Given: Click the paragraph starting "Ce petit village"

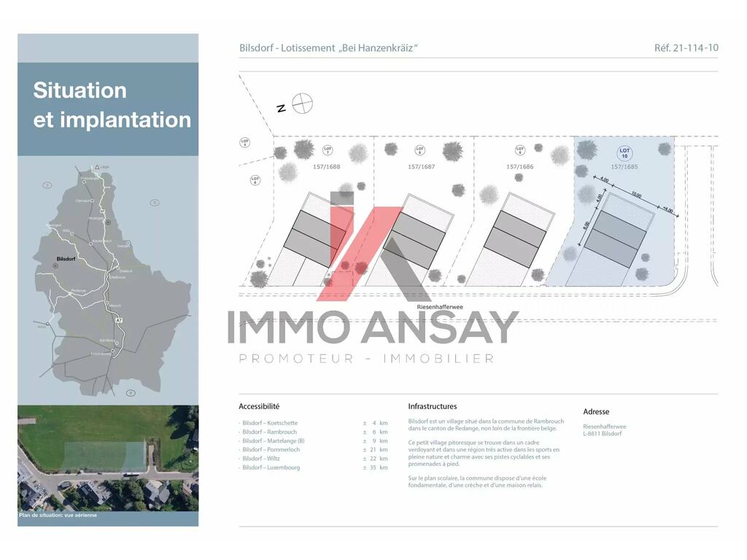Looking at the screenshot, I should coord(484,454).
